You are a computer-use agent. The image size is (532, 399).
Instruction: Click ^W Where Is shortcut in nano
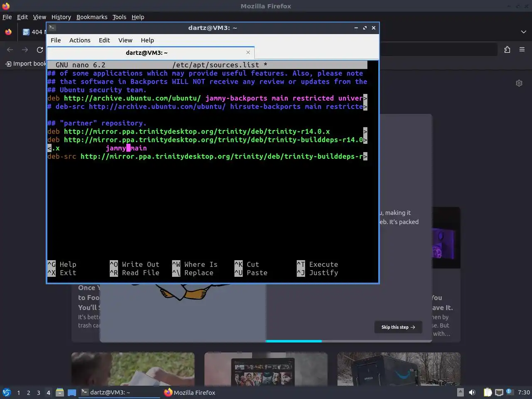pyautogui.click(x=195, y=264)
